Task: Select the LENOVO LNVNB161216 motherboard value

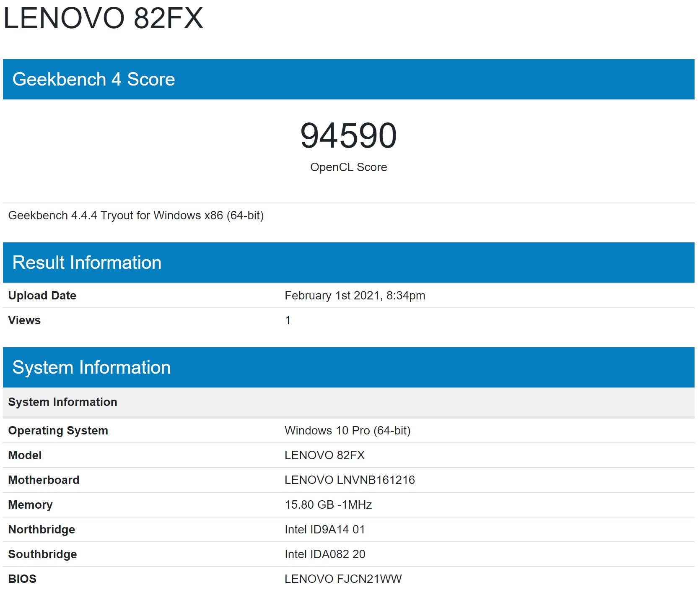Action: tap(350, 480)
